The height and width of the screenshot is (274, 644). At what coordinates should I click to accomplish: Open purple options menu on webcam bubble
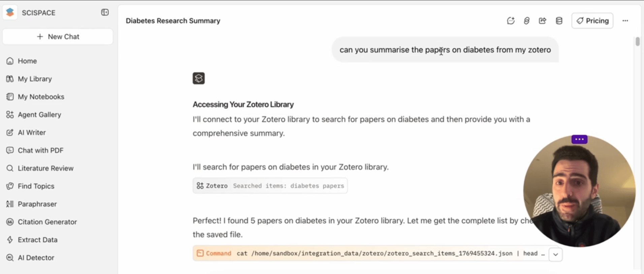pyautogui.click(x=579, y=139)
